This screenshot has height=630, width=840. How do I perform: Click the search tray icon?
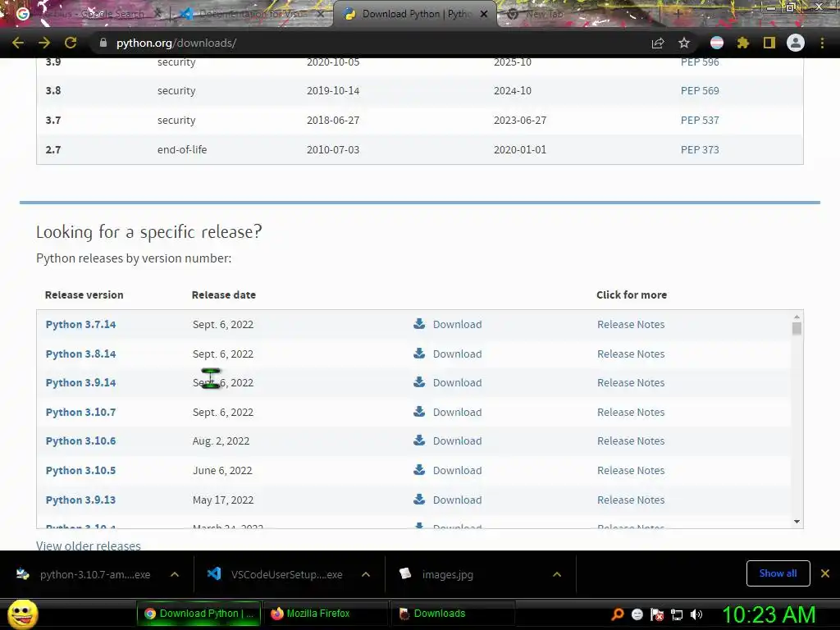point(618,614)
